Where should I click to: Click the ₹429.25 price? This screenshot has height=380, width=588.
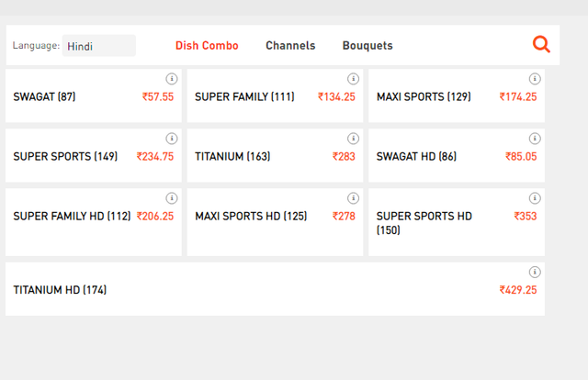click(518, 290)
